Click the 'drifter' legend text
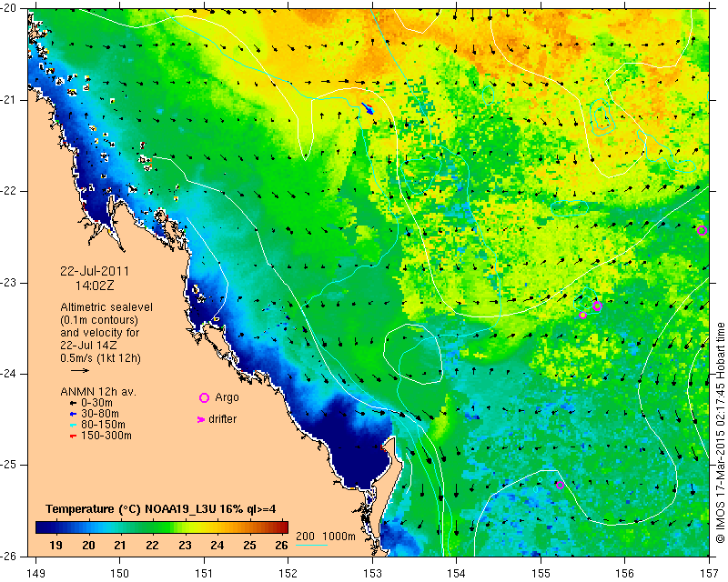Viewport: 728px width, 582px height. point(222,419)
